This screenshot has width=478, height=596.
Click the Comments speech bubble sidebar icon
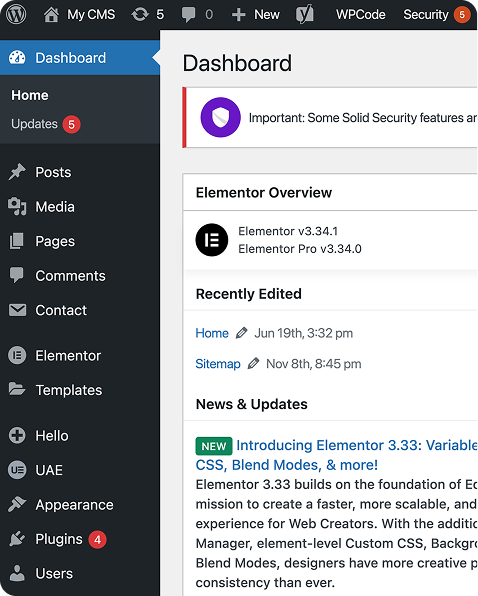tap(17, 276)
